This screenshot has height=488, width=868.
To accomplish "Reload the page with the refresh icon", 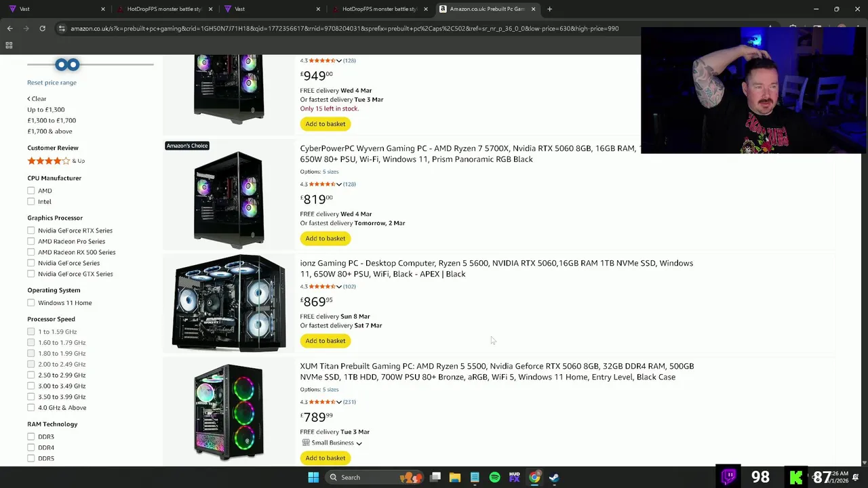I will click(x=42, y=28).
